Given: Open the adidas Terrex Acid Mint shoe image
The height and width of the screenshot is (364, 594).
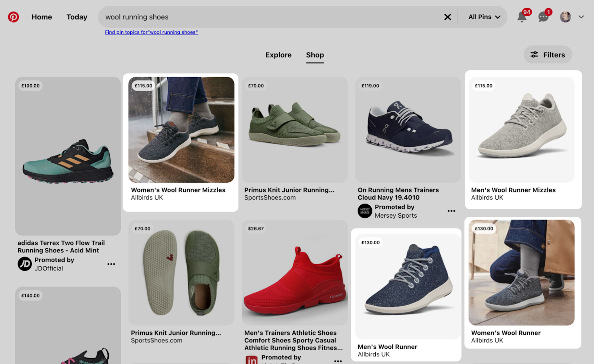Looking at the screenshot, I should 68,156.
